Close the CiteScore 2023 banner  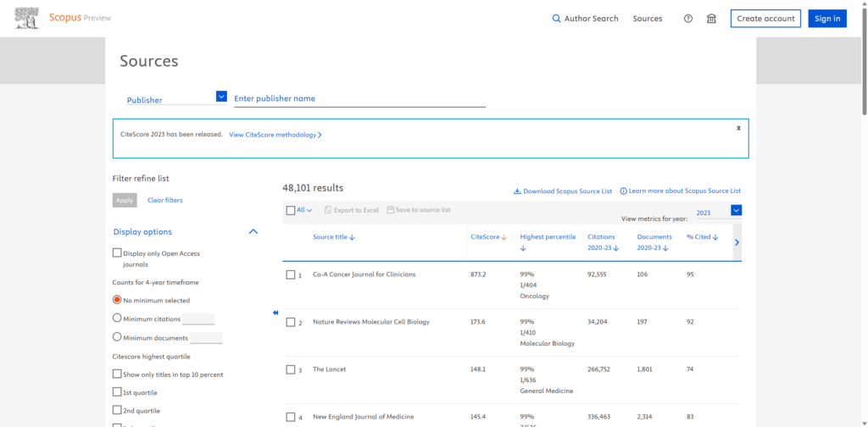pyautogui.click(x=738, y=128)
